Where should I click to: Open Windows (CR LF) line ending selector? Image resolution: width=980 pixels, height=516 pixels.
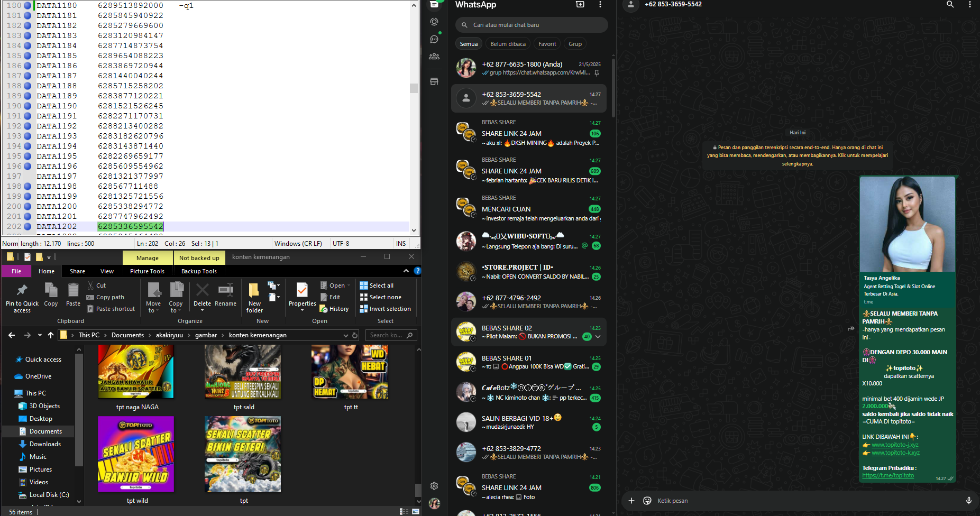coord(298,244)
